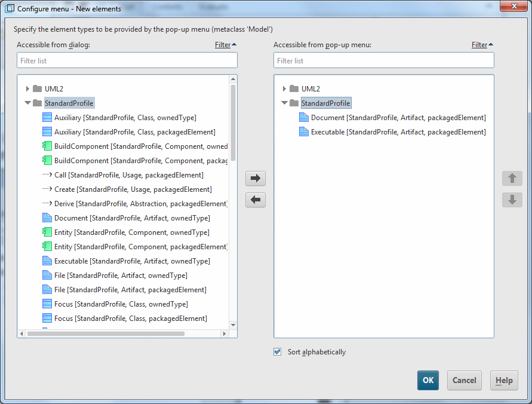Click the StandardProfile folder icon in the left tree
This screenshot has width=532, height=404.
tap(38, 103)
